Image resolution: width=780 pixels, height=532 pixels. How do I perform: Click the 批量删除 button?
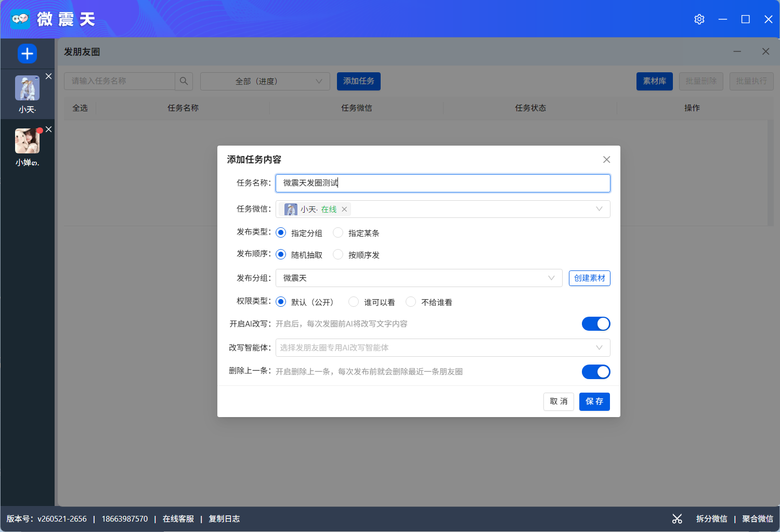701,81
